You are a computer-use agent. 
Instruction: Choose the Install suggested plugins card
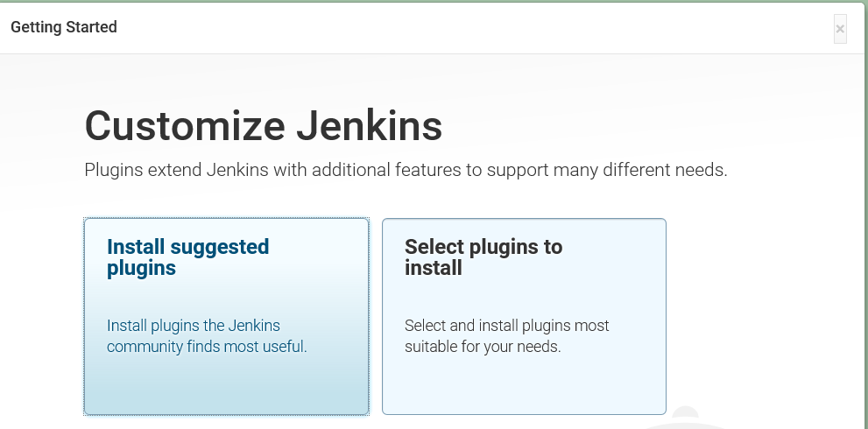(226, 316)
